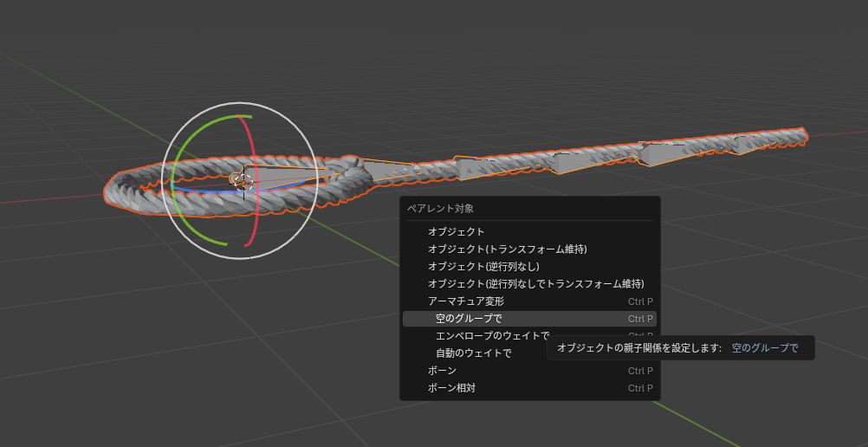868x447 pixels.
Task: Pick オブジェクト(逆行列なし) parenting option
Action: (483, 266)
